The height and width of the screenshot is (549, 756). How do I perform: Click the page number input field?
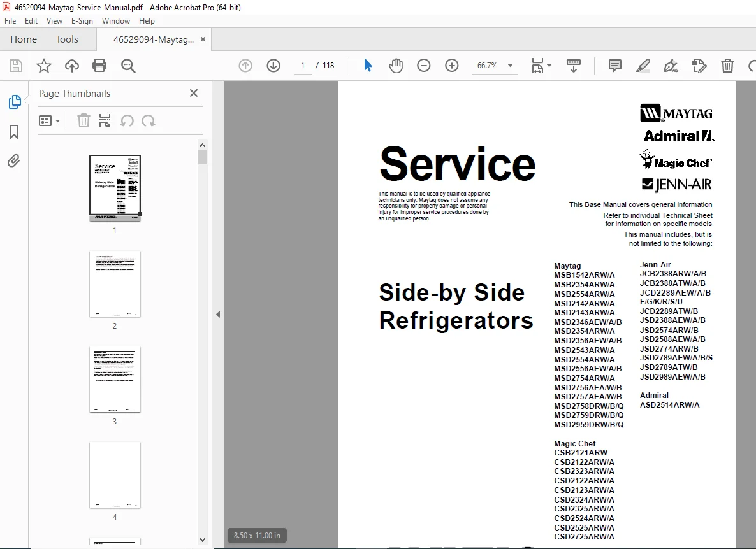coord(303,66)
